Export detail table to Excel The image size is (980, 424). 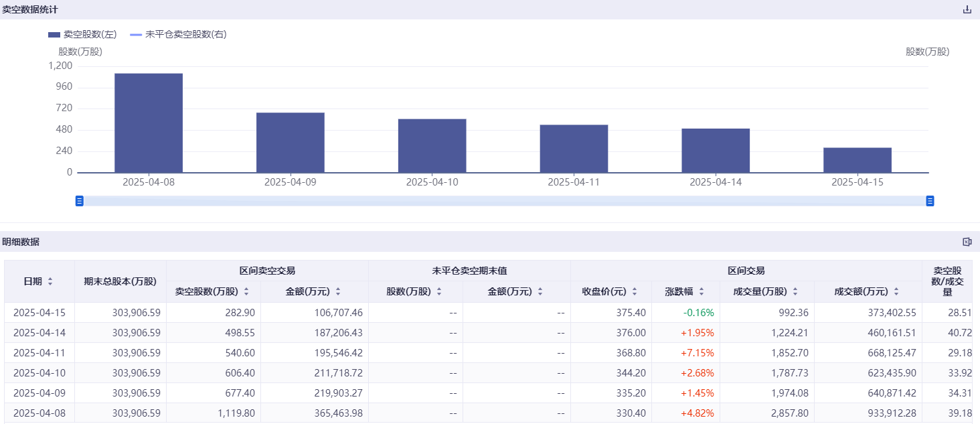click(967, 242)
